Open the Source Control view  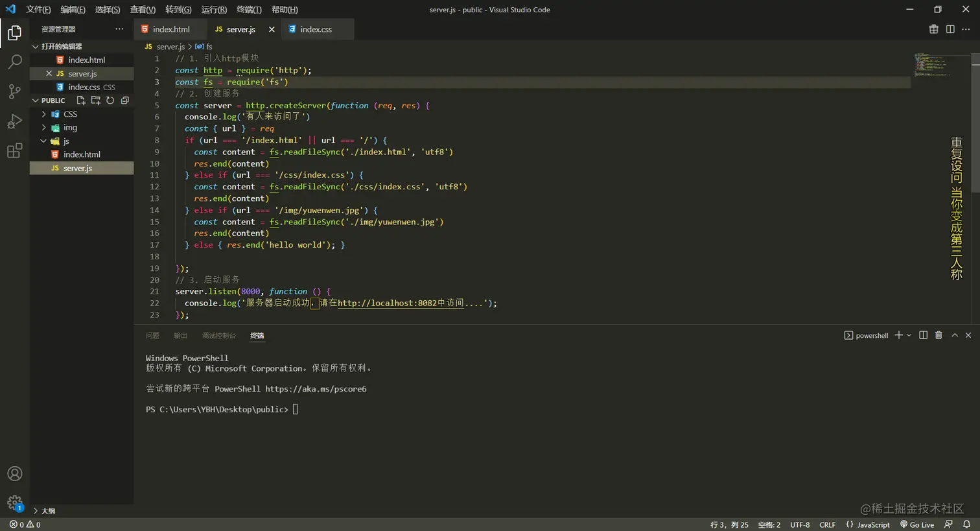[14, 91]
